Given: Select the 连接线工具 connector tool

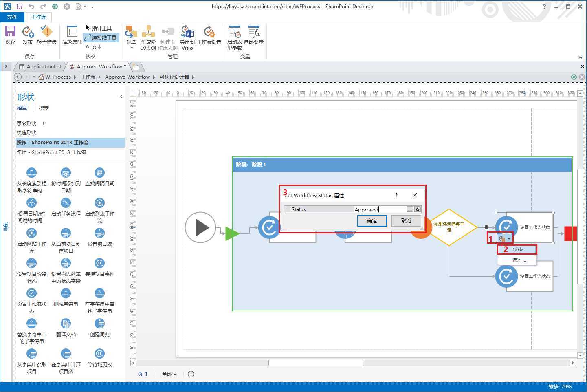Looking at the screenshot, I should tap(101, 37).
